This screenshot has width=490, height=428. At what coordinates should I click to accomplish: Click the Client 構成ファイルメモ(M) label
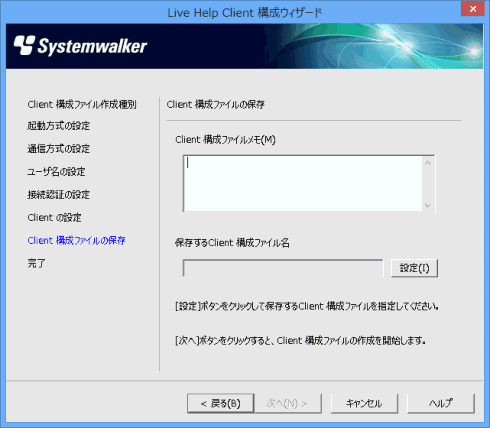click(225, 140)
